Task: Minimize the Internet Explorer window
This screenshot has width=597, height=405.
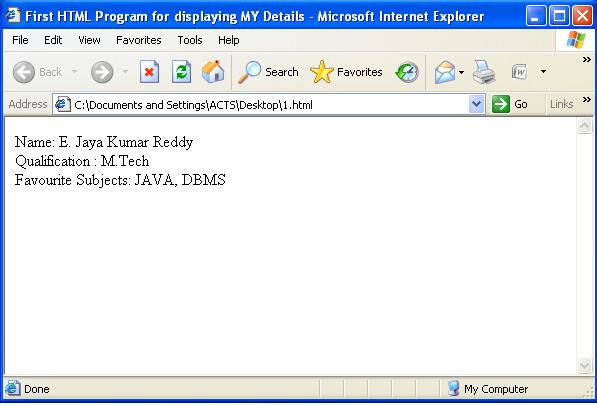Action: coord(535,16)
